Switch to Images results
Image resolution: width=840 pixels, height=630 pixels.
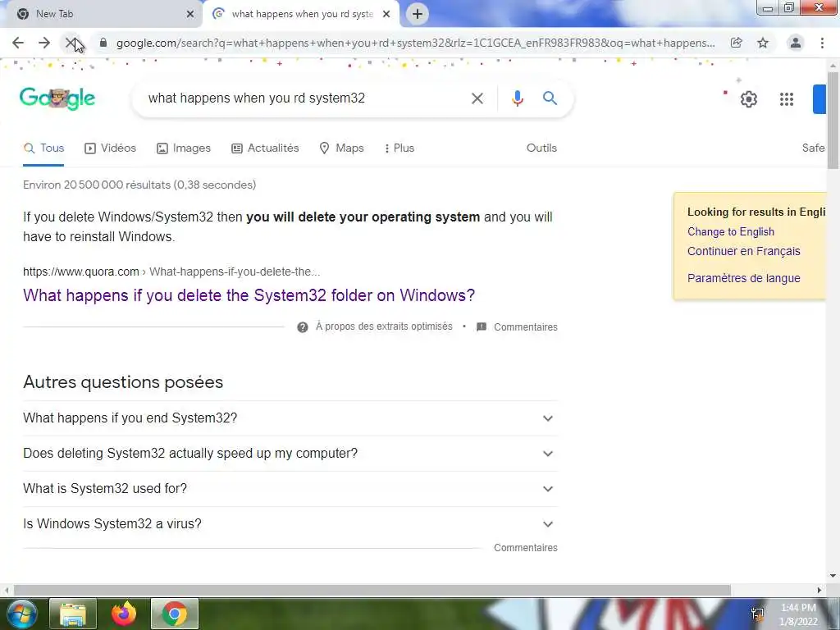point(184,148)
